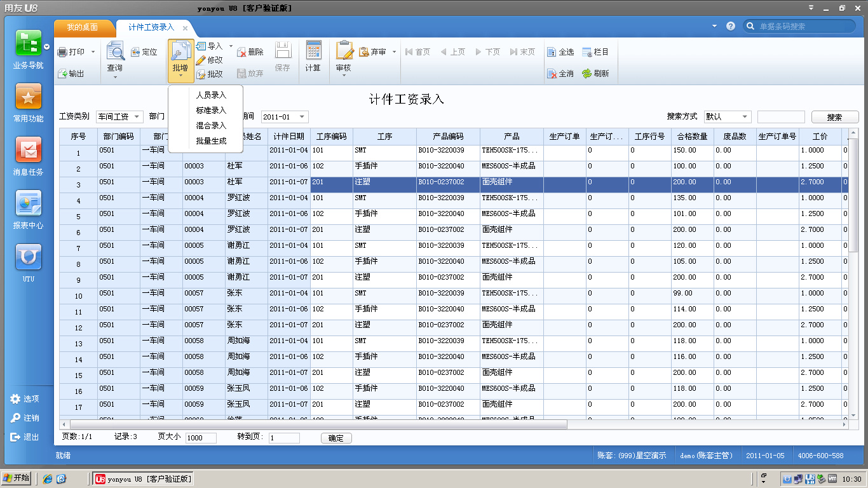Open 消息任务 sidebar icon

[29, 149]
